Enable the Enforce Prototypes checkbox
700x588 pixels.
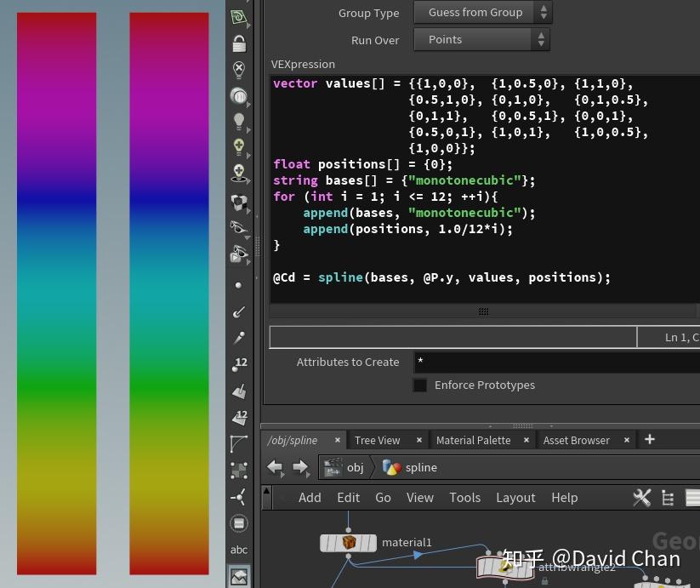(420, 385)
